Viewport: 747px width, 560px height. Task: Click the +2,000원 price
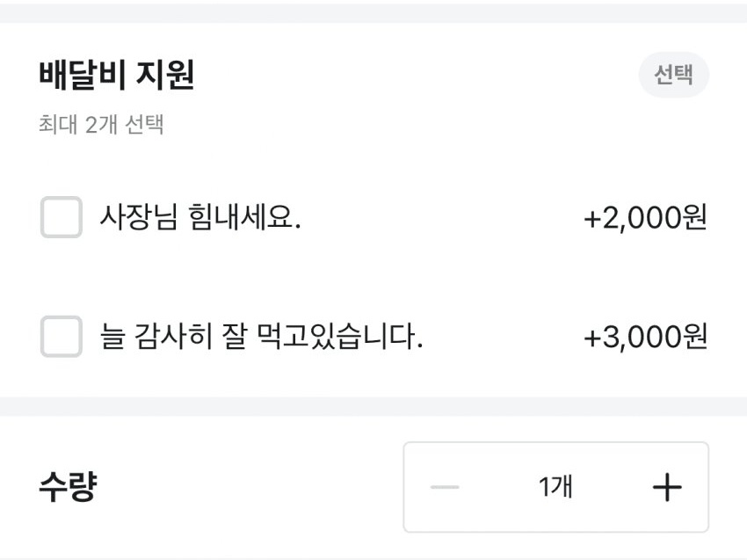point(645,218)
